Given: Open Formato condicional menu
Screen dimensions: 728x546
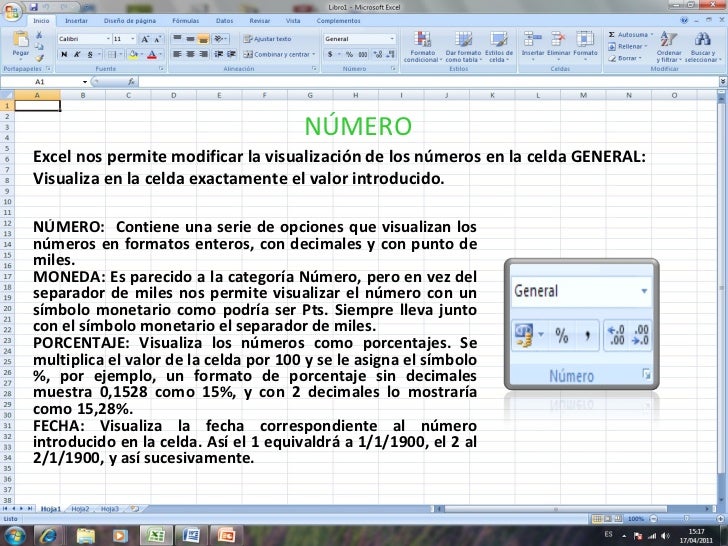Looking at the screenshot, I should (422, 47).
